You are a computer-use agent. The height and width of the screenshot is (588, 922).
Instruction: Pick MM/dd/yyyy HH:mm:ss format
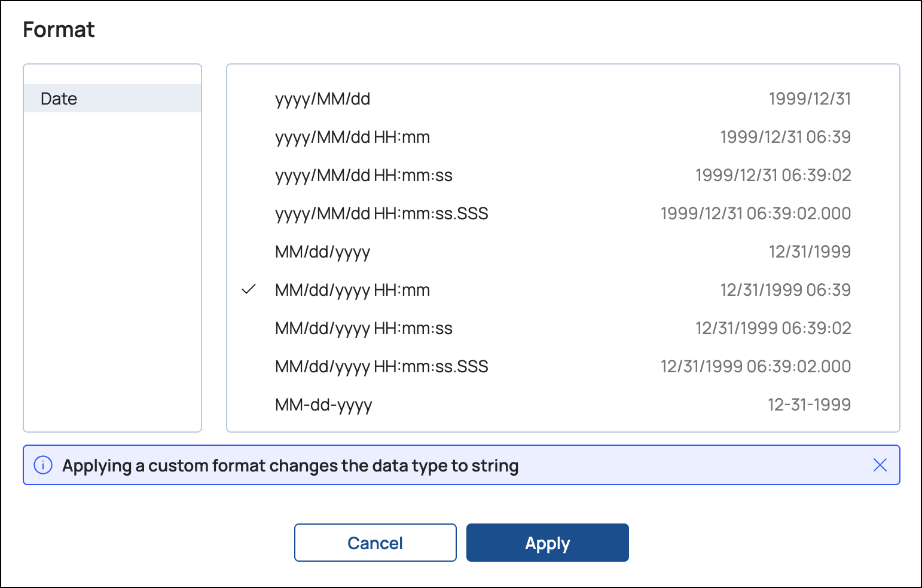(364, 328)
